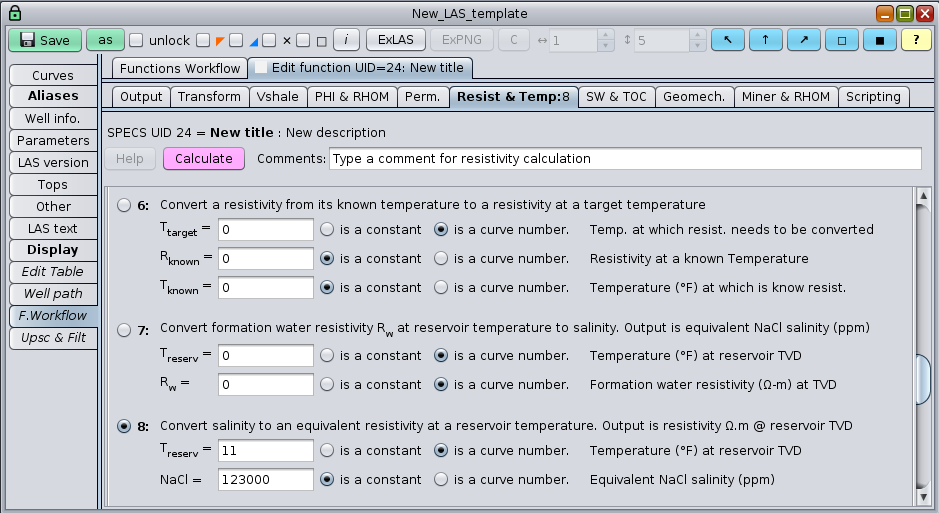
Task: Open the Other sidebar tab
Action: [53, 207]
